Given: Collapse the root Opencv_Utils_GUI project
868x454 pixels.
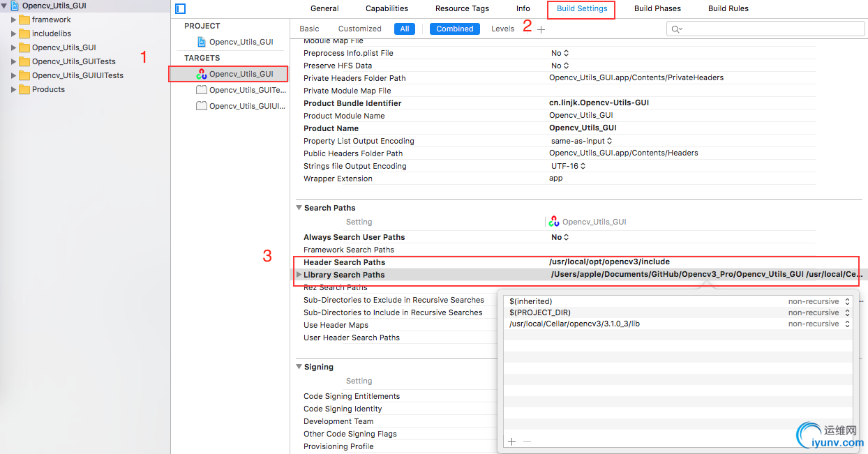Looking at the screenshot, I should (x=5, y=6).
